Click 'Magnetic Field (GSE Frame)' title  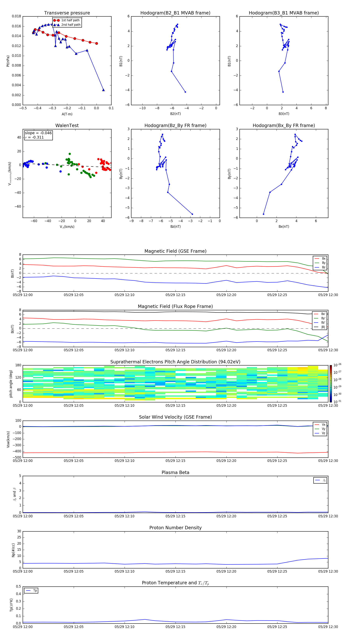(x=175, y=251)
